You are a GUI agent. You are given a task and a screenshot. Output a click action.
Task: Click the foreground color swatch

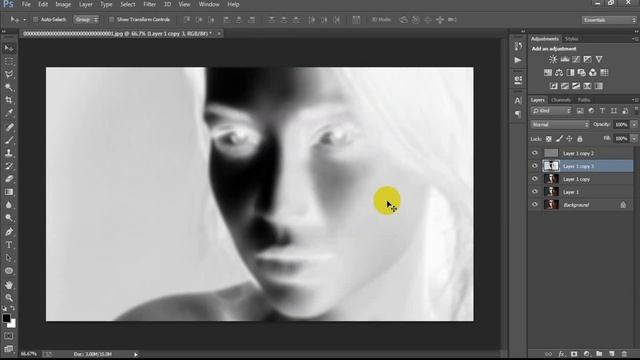click(6, 318)
